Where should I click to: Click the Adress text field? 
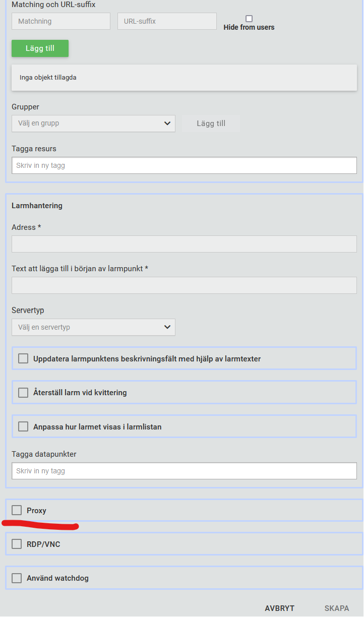[184, 244]
